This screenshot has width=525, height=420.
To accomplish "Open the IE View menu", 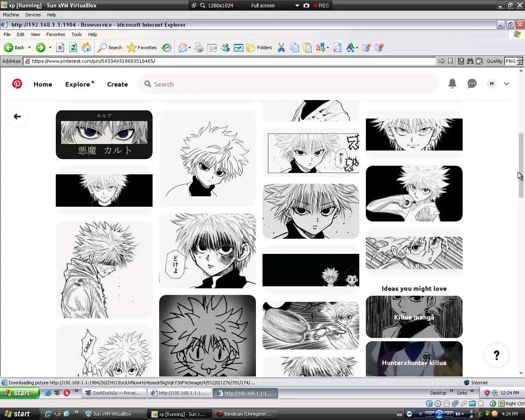I will 35,34.
